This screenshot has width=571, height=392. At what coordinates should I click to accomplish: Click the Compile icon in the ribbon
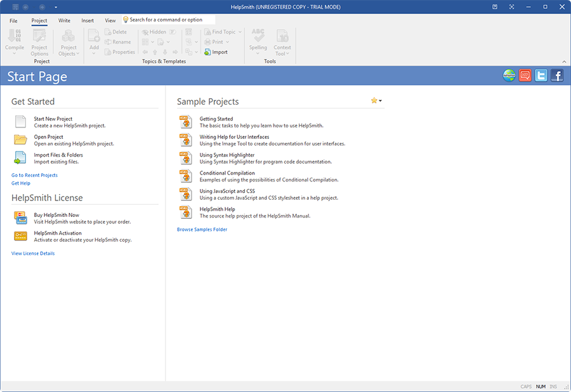pyautogui.click(x=15, y=36)
